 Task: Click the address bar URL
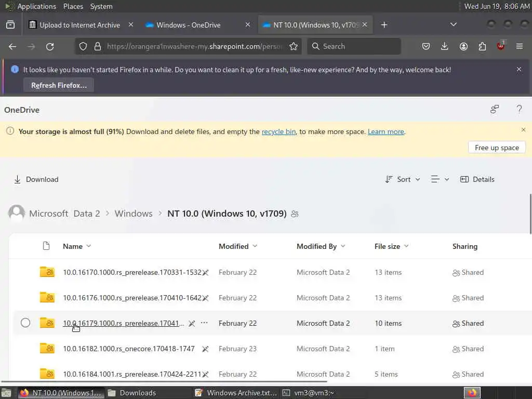pyautogui.click(x=194, y=46)
